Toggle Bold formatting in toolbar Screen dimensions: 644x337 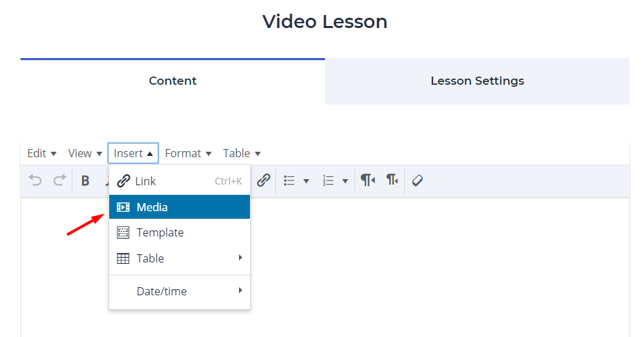[85, 180]
